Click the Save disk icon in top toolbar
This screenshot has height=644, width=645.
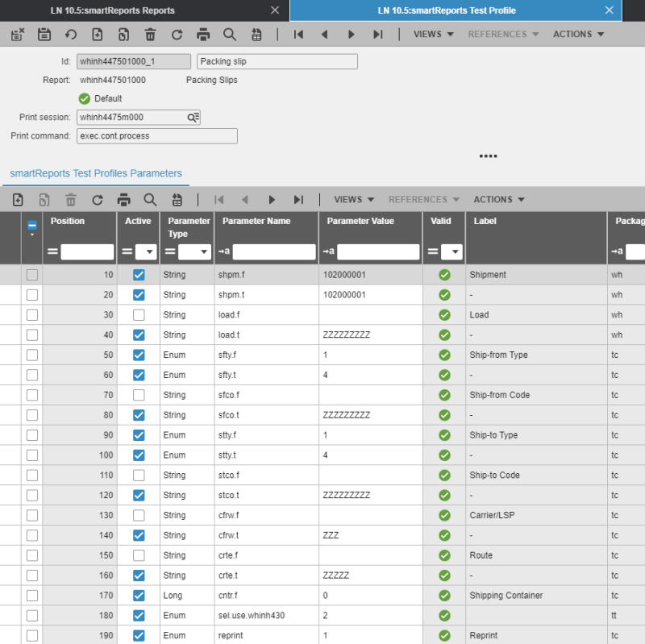coord(44,35)
